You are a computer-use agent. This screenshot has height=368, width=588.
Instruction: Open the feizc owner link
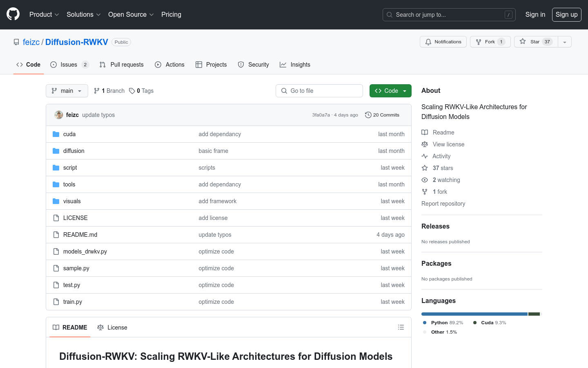tap(31, 42)
